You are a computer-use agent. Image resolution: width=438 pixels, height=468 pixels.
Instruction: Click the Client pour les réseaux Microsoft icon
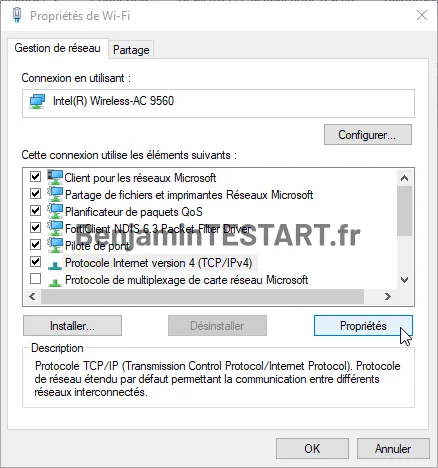tap(55, 177)
